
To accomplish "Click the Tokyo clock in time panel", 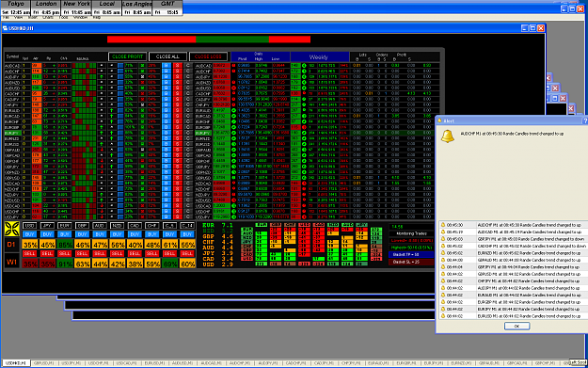I will click(15, 8).
